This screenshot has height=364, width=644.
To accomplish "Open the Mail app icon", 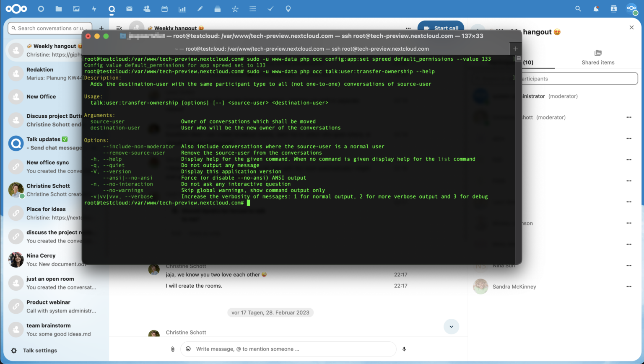I will [129, 9].
